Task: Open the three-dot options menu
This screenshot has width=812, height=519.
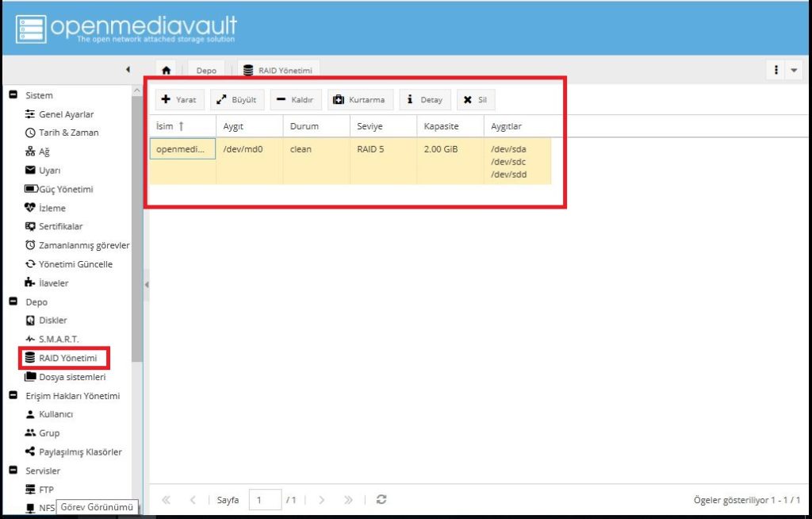Action: (776, 70)
